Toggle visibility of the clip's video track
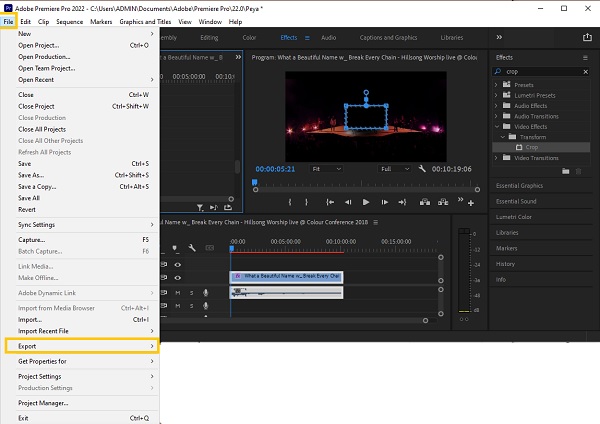The height and width of the screenshot is (424, 600). (x=178, y=278)
